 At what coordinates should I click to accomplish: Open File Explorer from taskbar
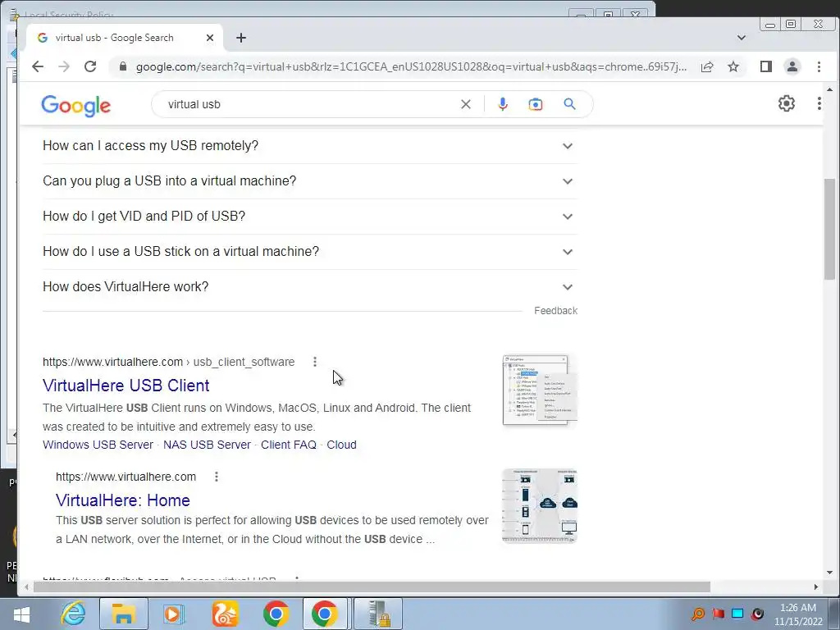coord(123,614)
